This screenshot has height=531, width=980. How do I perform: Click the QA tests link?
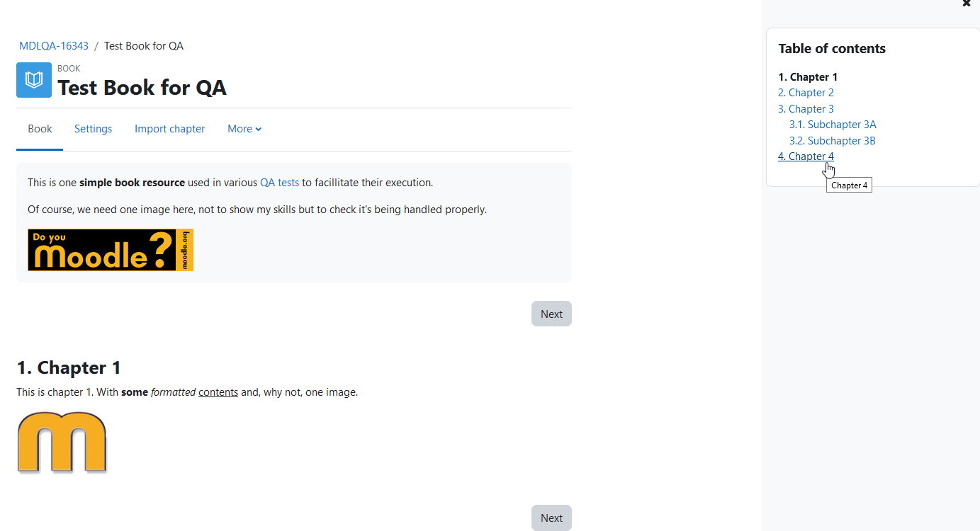click(279, 183)
